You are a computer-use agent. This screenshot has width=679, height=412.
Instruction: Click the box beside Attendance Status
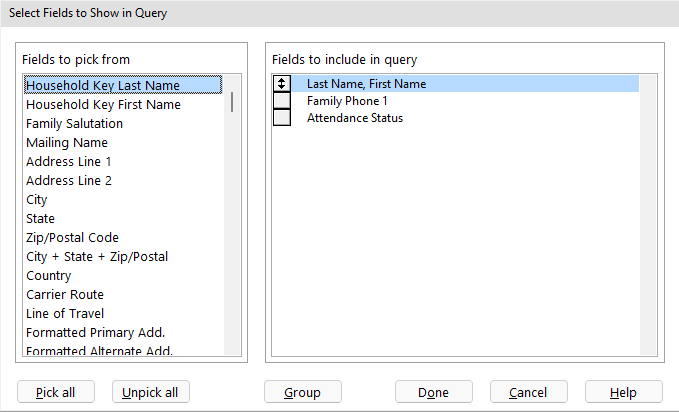[282, 118]
